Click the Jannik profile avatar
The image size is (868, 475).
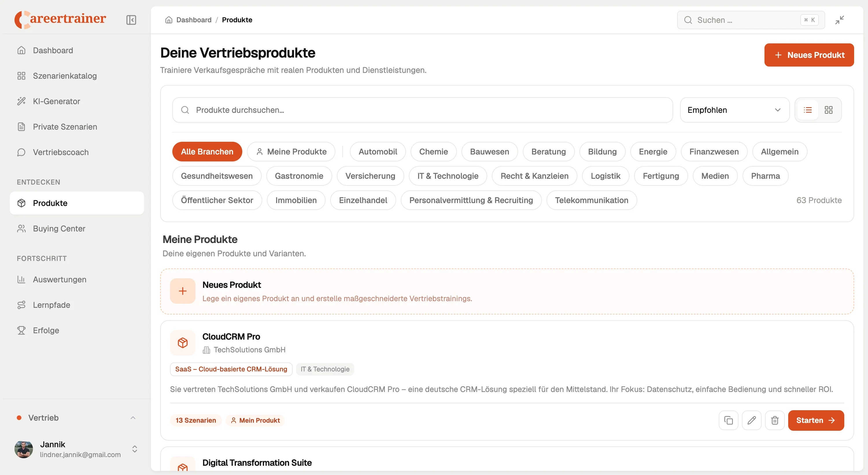pos(24,449)
